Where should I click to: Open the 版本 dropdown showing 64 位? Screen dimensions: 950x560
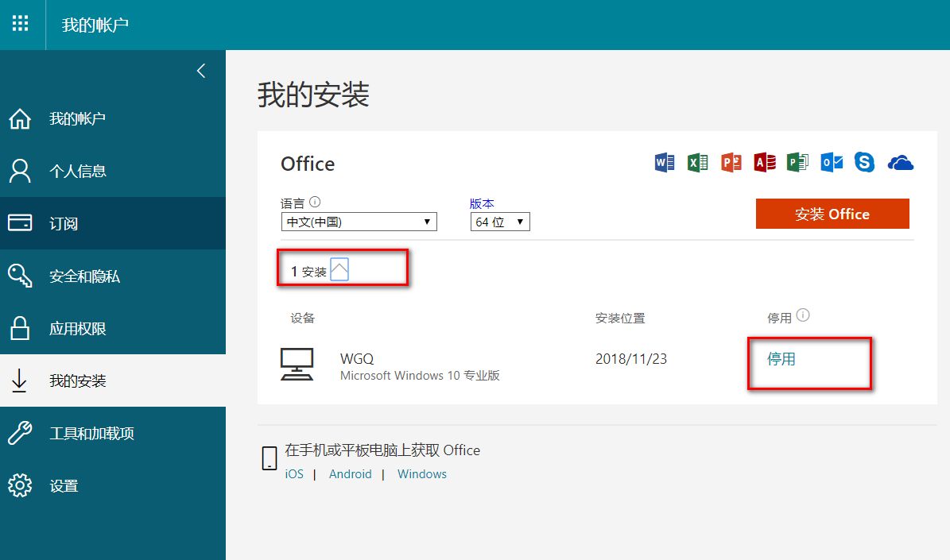(x=500, y=222)
